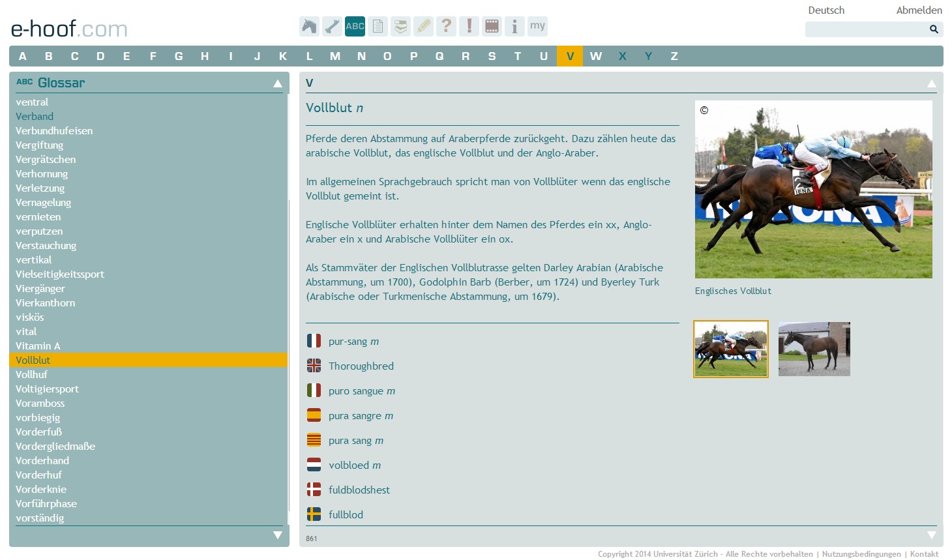Open the Deutsch language selector

(826, 10)
